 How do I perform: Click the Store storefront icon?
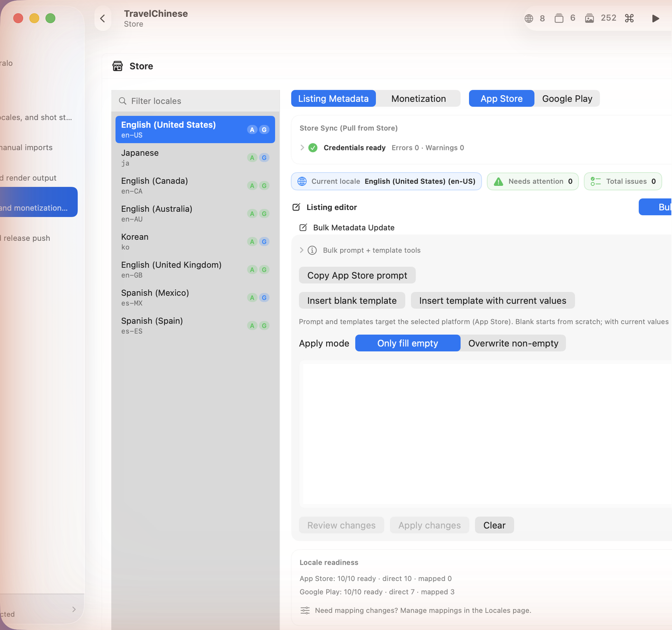coord(118,66)
